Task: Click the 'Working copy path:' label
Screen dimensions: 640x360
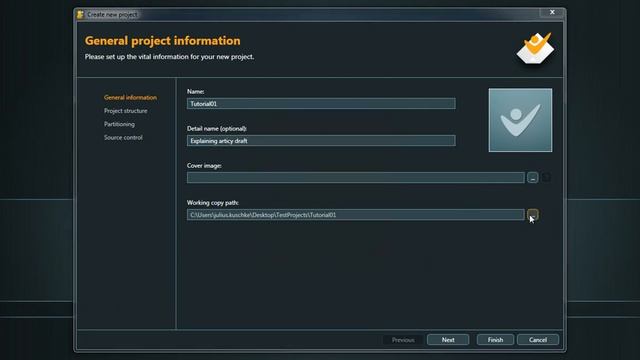Action: tap(213, 202)
